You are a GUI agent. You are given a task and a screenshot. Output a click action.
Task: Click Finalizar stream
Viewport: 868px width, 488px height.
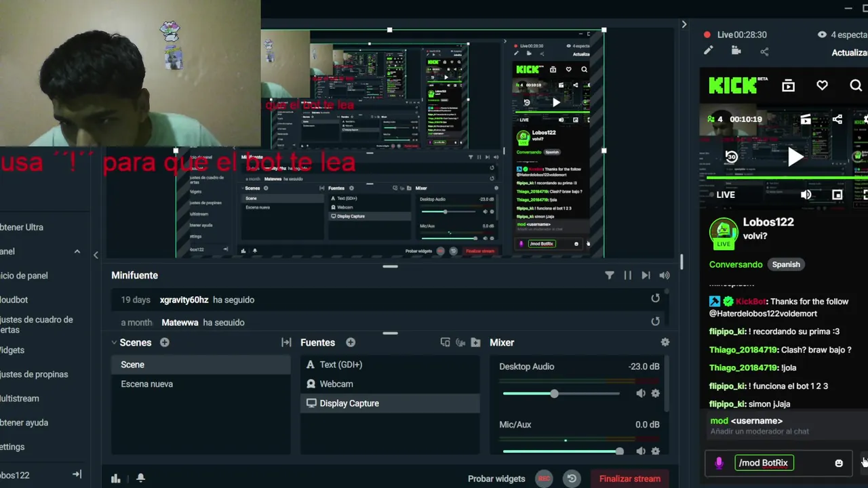tap(630, 479)
